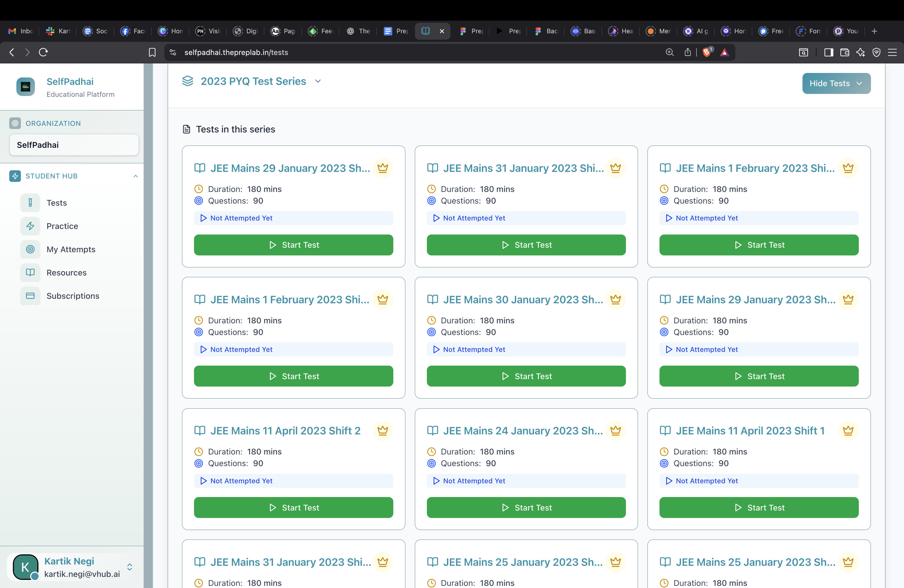Expand the 2023 PYQ Test Series dropdown

pyautogui.click(x=318, y=81)
